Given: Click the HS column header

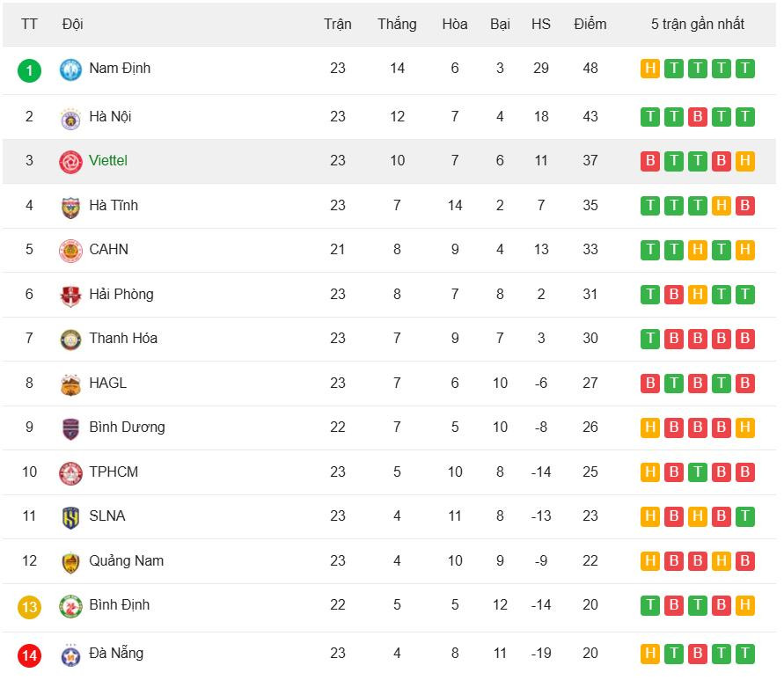Looking at the screenshot, I should click(x=541, y=24).
